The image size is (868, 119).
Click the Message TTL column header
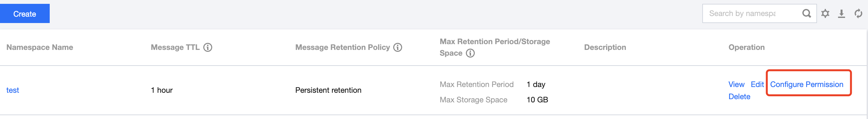[x=175, y=47]
